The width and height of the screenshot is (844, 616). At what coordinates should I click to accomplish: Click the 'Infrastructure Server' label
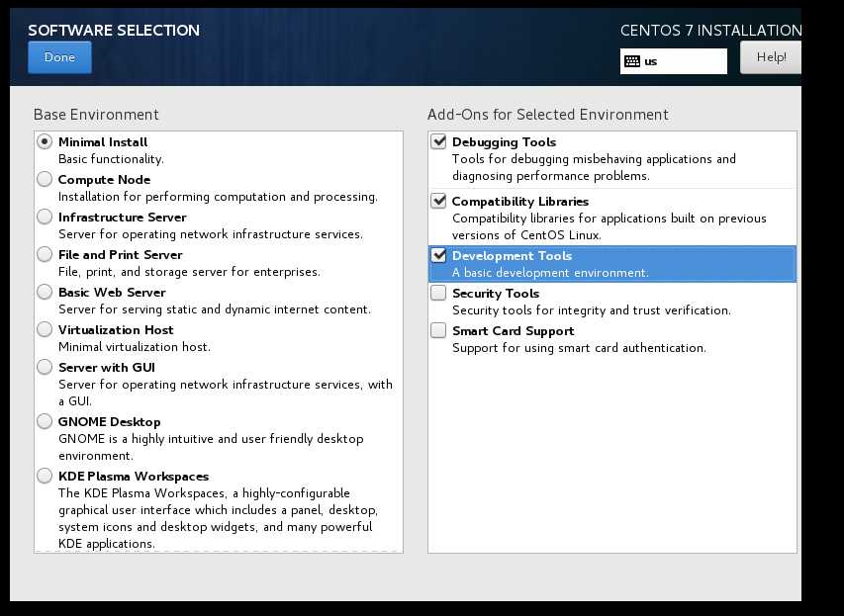[x=123, y=218]
